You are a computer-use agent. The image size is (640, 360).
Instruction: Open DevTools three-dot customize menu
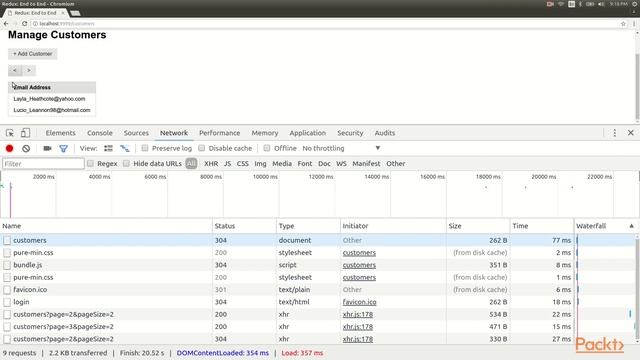coord(614,133)
